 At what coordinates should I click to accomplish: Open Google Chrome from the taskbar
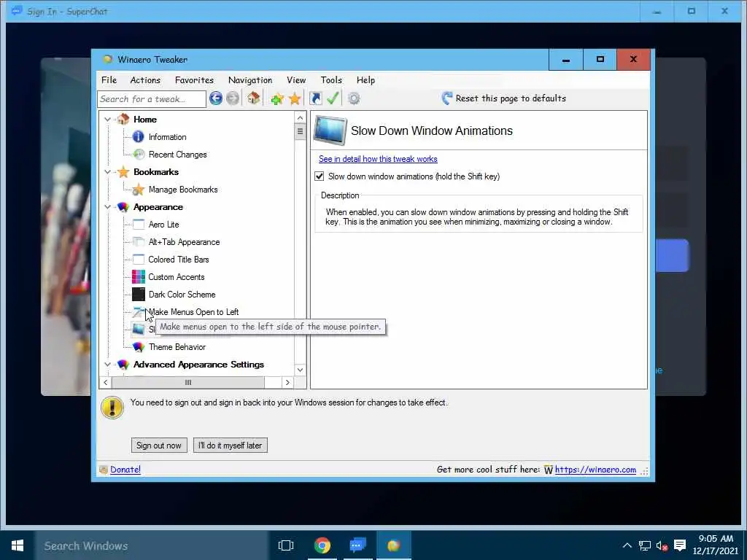click(322, 545)
